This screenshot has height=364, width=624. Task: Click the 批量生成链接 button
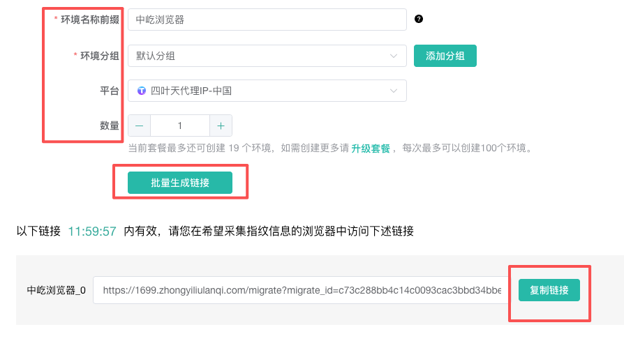pos(180,183)
